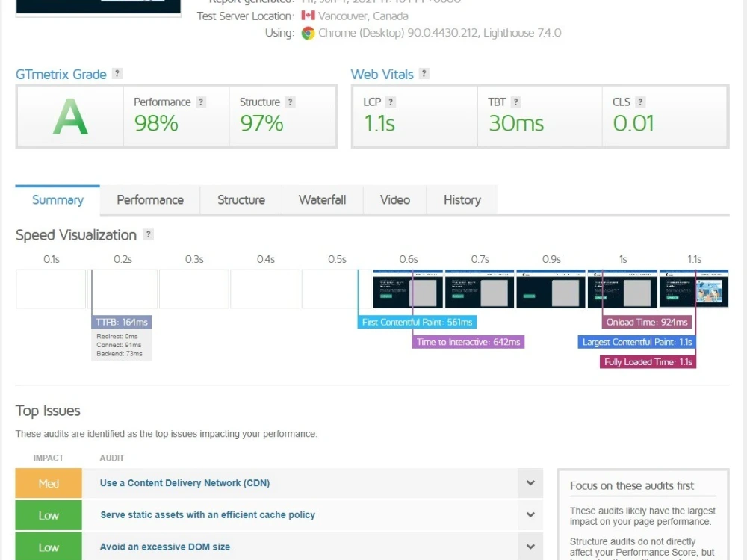Open Serve static assets cache policy audit
The width and height of the screenshot is (747, 560).
point(208,514)
